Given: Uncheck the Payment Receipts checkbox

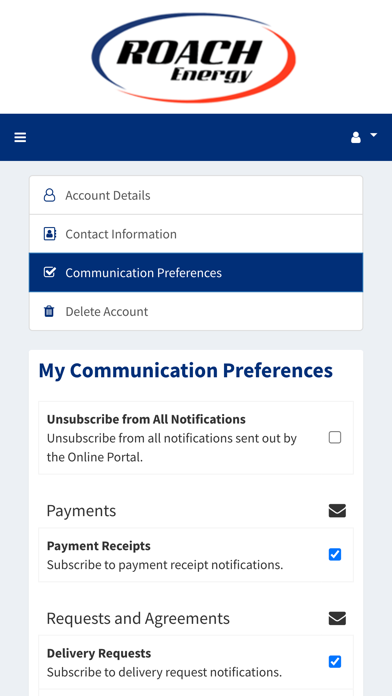Looking at the screenshot, I should click(x=335, y=554).
